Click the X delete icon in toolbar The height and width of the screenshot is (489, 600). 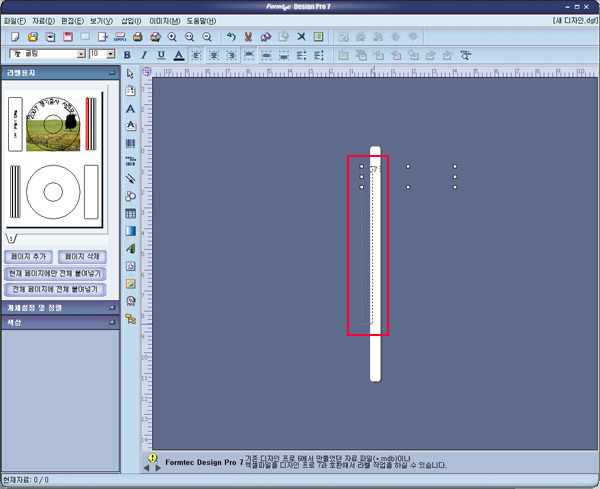tap(301, 37)
